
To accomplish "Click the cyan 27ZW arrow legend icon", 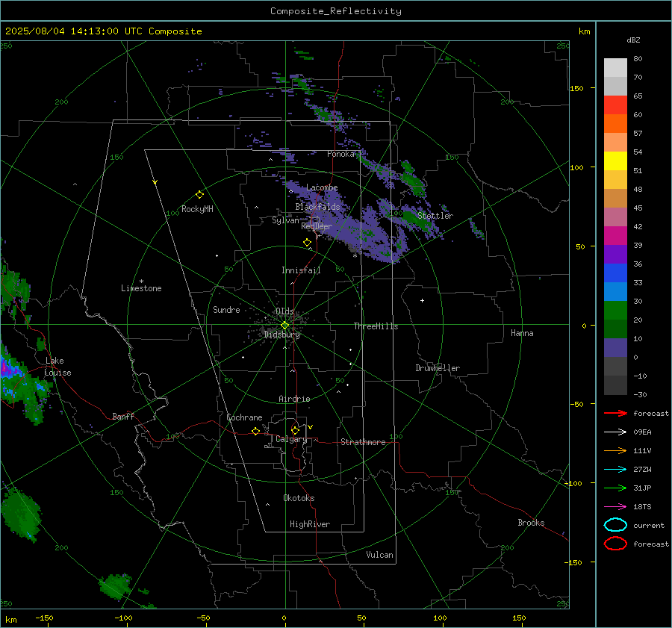I will (615, 470).
